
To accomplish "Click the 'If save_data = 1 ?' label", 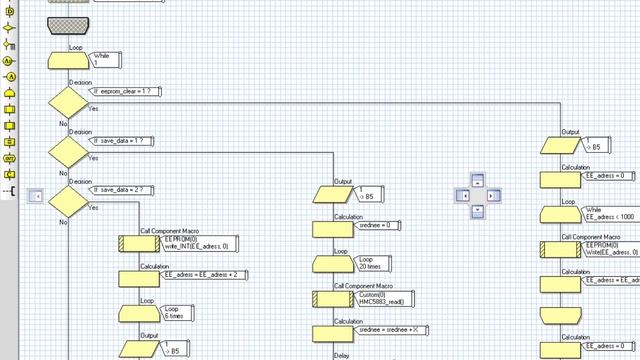I will (121, 141).
